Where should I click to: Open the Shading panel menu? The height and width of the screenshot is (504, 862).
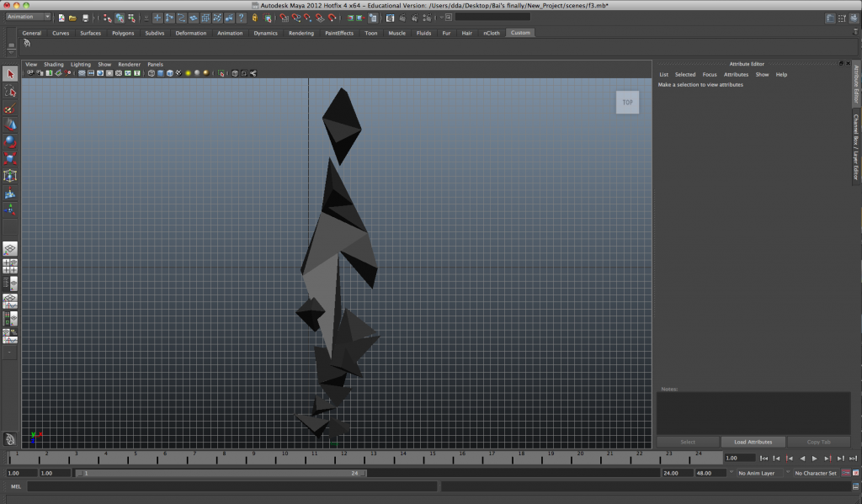(54, 64)
